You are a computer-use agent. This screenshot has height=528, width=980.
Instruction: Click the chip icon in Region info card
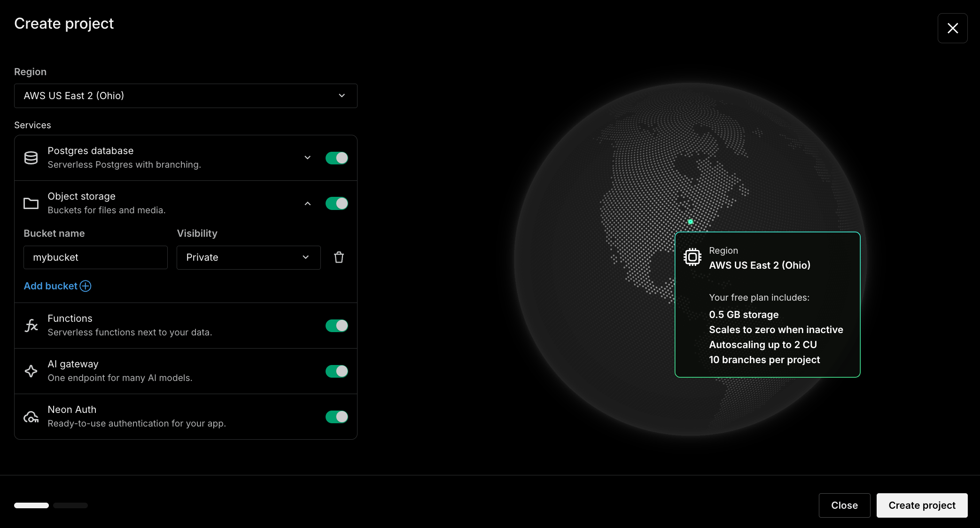[x=692, y=257]
